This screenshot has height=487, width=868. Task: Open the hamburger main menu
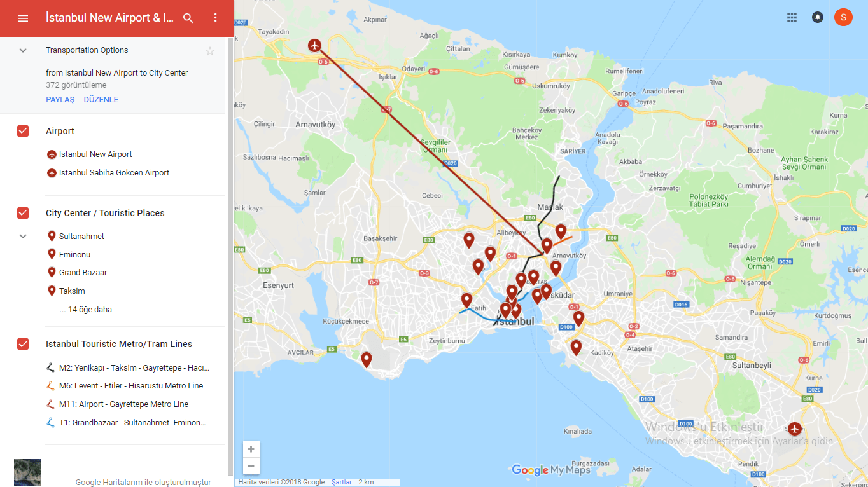(x=23, y=18)
